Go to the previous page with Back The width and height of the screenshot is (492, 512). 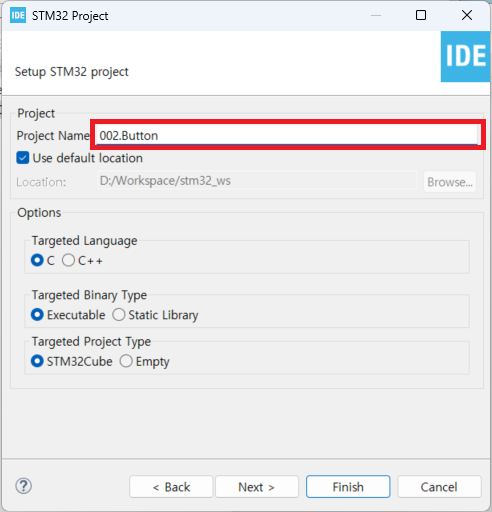pos(171,487)
